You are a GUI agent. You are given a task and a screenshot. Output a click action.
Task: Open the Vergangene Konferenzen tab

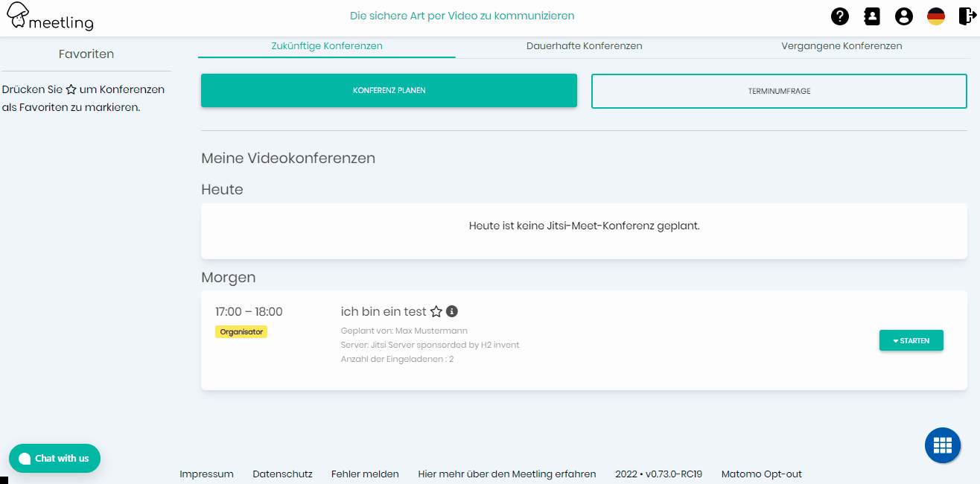pos(841,45)
